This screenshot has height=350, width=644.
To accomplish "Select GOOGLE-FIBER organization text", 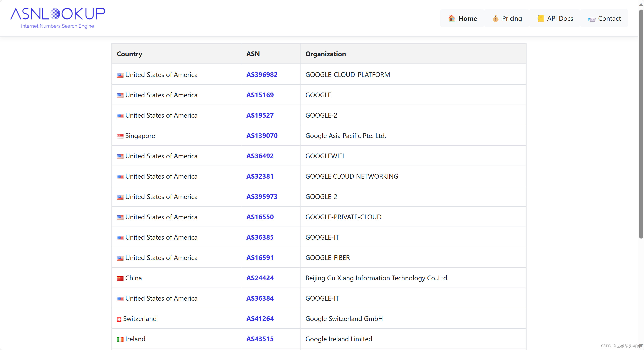I will click(328, 257).
